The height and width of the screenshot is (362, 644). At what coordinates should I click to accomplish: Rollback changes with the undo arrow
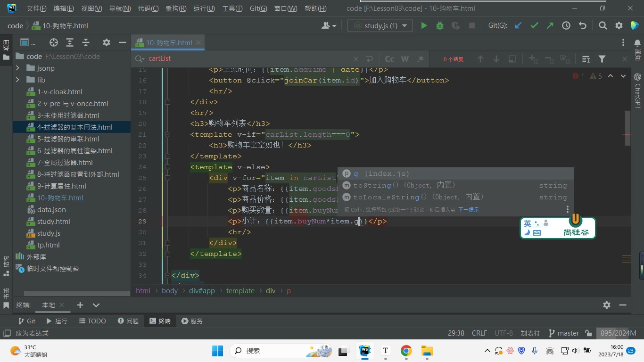click(x=582, y=26)
